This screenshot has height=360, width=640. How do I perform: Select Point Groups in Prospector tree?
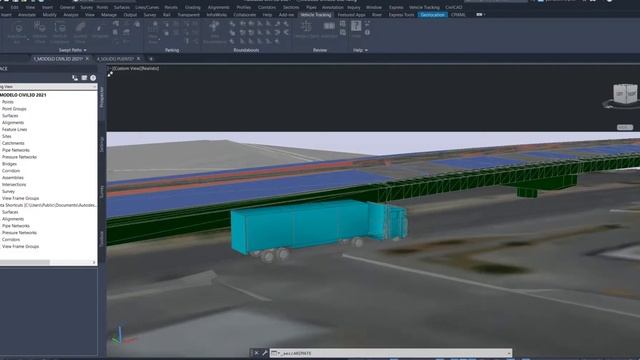click(x=14, y=109)
